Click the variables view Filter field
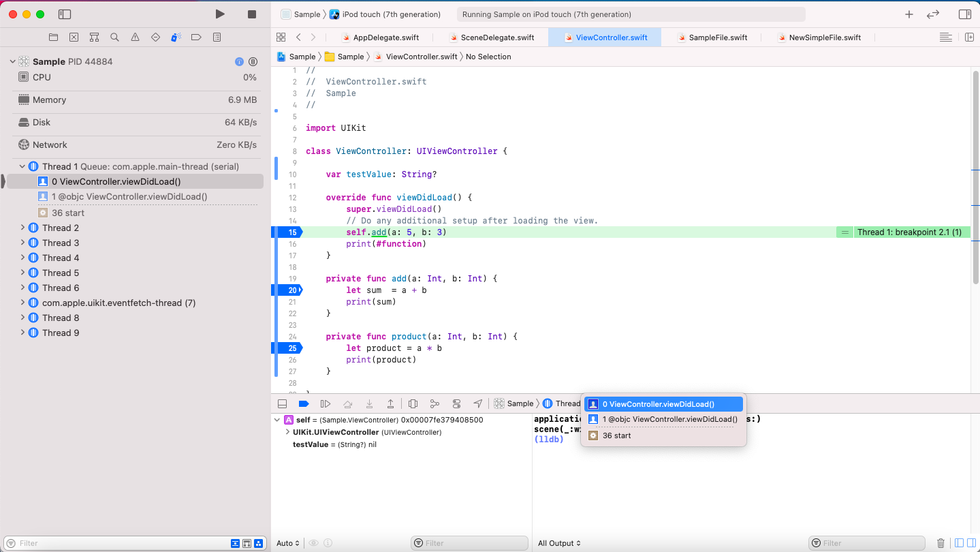The height and width of the screenshot is (552, 980). [x=470, y=543]
